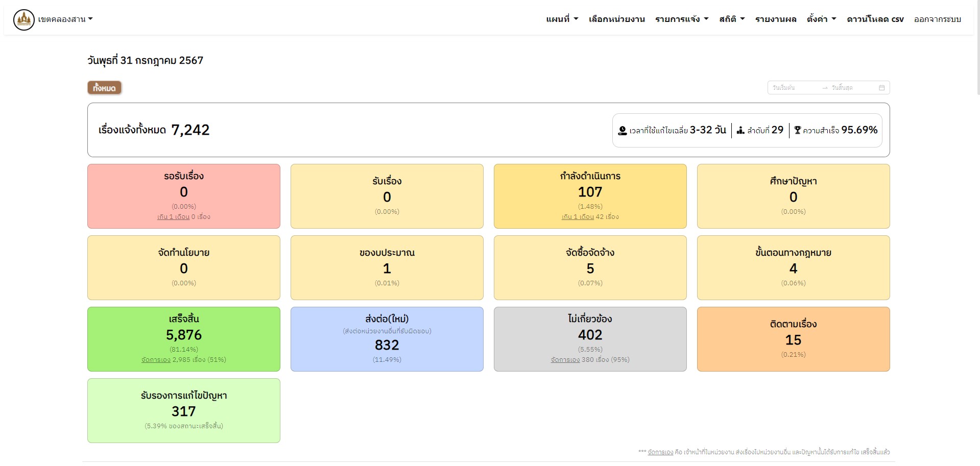Select the blue ส่งต่อ(ใหม่) status card

pos(387,339)
